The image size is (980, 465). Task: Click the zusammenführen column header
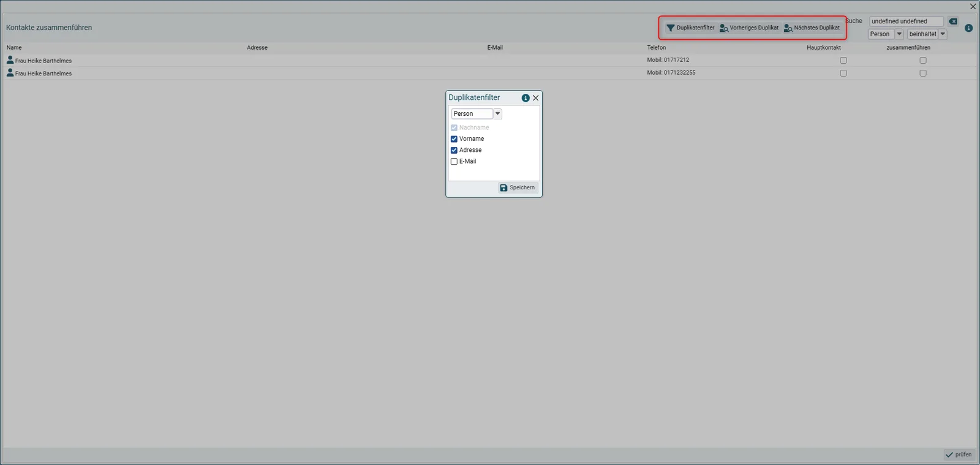pyautogui.click(x=908, y=48)
